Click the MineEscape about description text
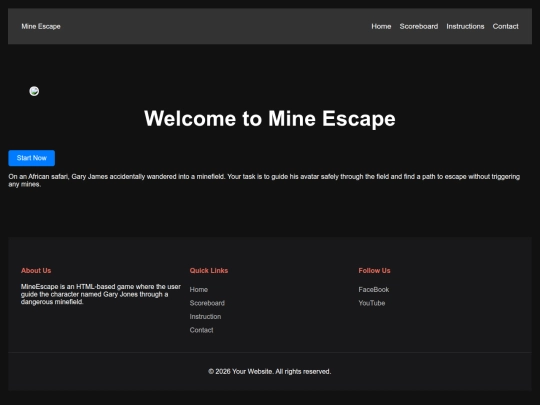Screen dimensions: 540x405 (101, 294)
